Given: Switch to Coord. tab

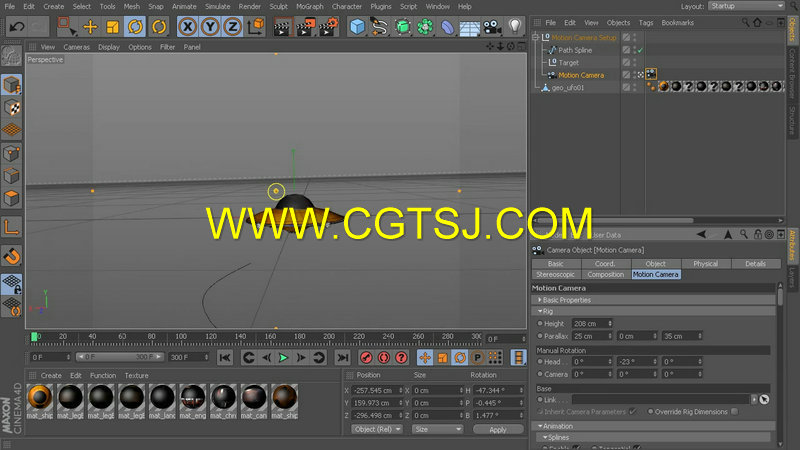Looking at the screenshot, I should pos(606,264).
